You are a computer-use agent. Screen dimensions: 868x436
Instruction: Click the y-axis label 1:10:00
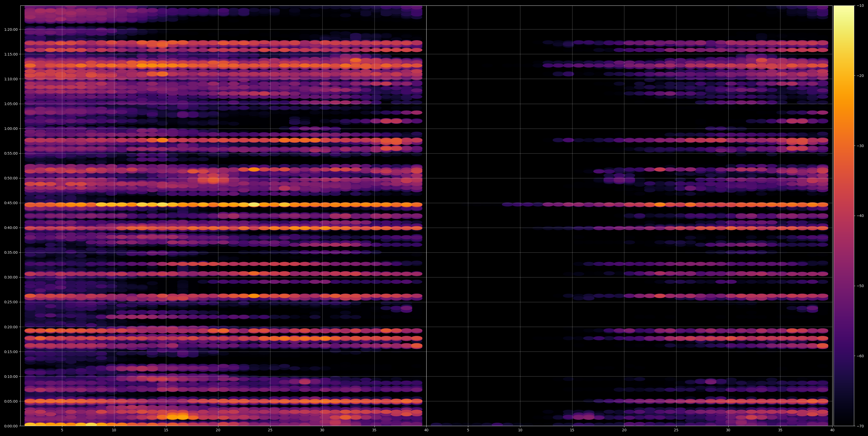coord(11,79)
